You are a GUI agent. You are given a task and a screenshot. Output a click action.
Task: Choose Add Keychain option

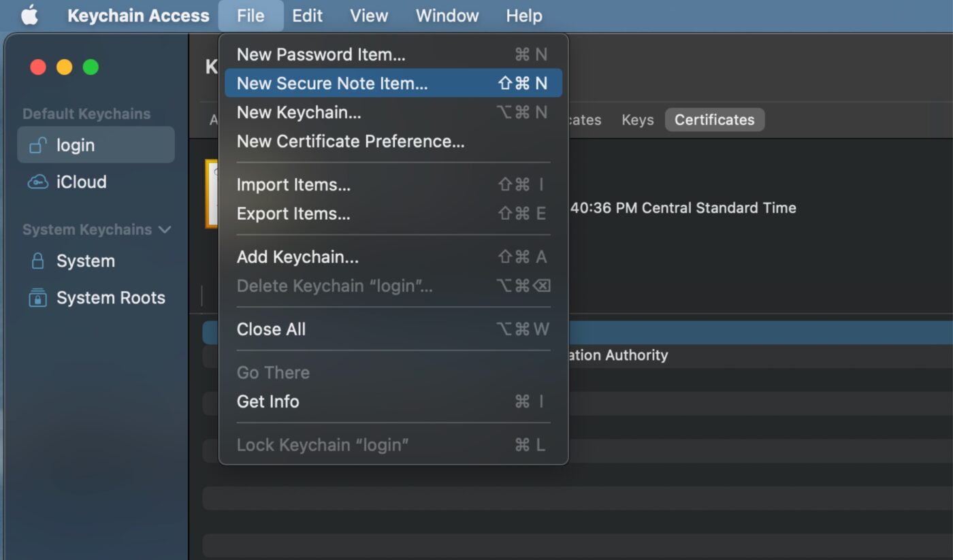[297, 257]
